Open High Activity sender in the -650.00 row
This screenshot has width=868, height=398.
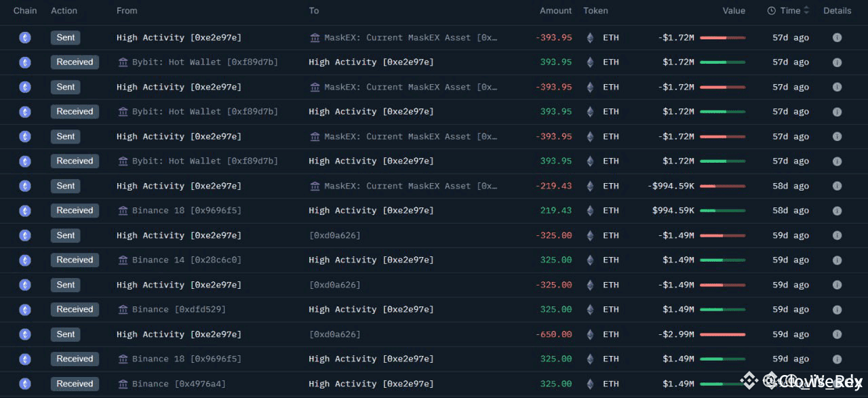pyautogui.click(x=179, y=334)
